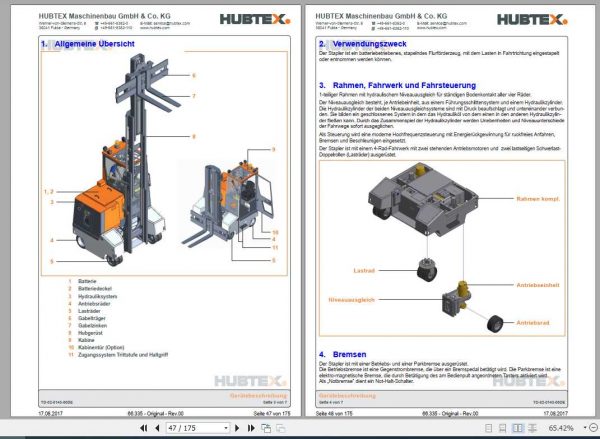The image size is (600, 439).
Task: Click the HUBTEX logo on right page
Action: coord(532,19)
